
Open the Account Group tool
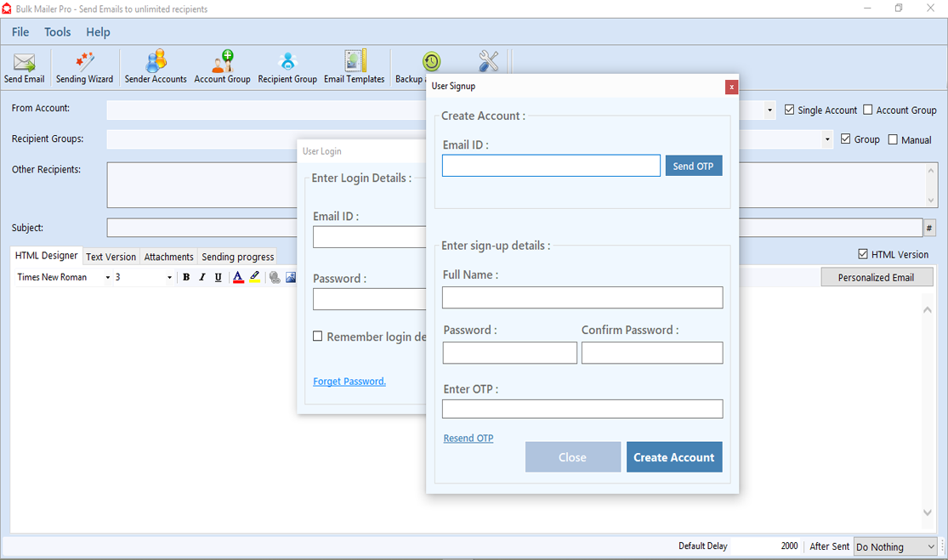(222, 67)
